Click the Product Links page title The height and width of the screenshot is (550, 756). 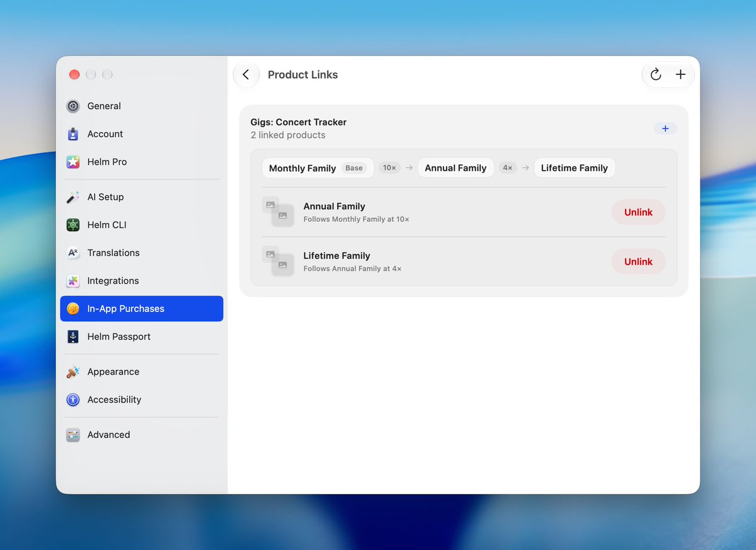(x=303, y=74)
